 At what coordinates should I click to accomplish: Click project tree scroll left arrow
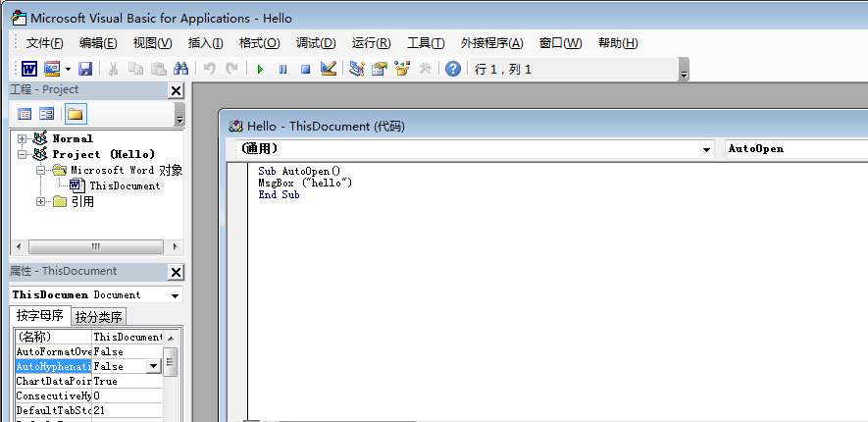(19, 246)
